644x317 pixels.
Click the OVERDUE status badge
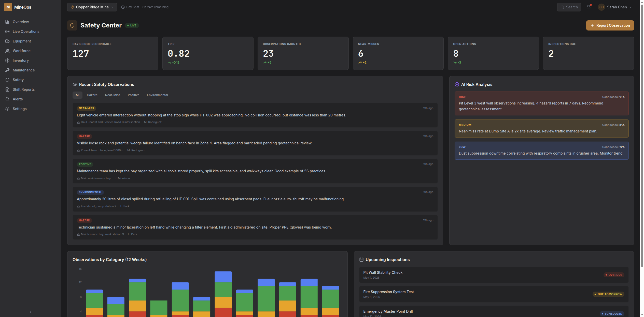[614, 275]
